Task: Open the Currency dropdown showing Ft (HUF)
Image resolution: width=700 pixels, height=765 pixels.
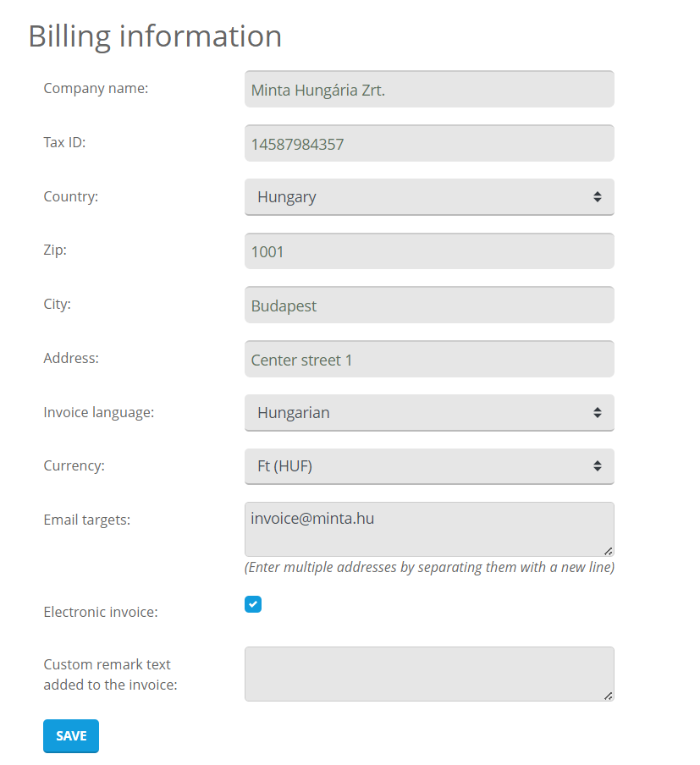Action: tap(428, 466)
